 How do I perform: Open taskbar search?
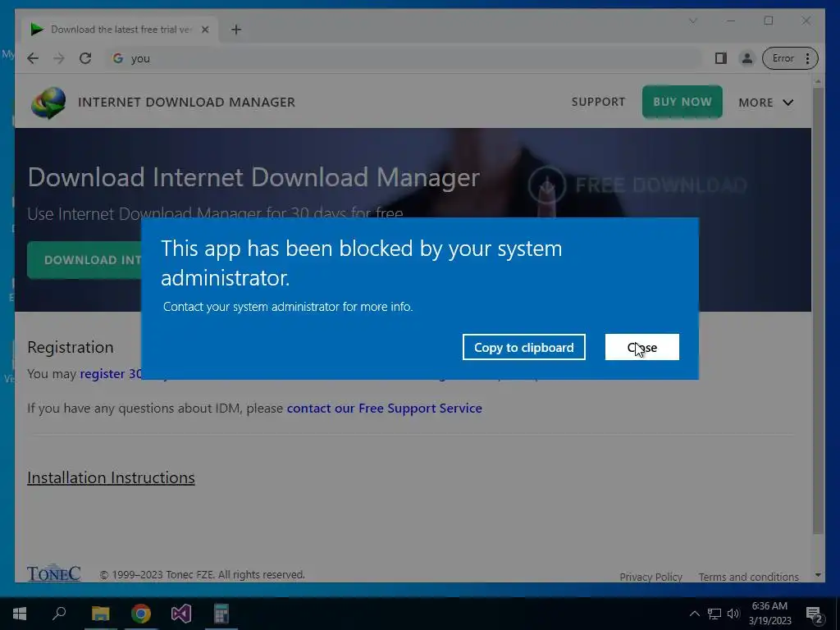59,614
